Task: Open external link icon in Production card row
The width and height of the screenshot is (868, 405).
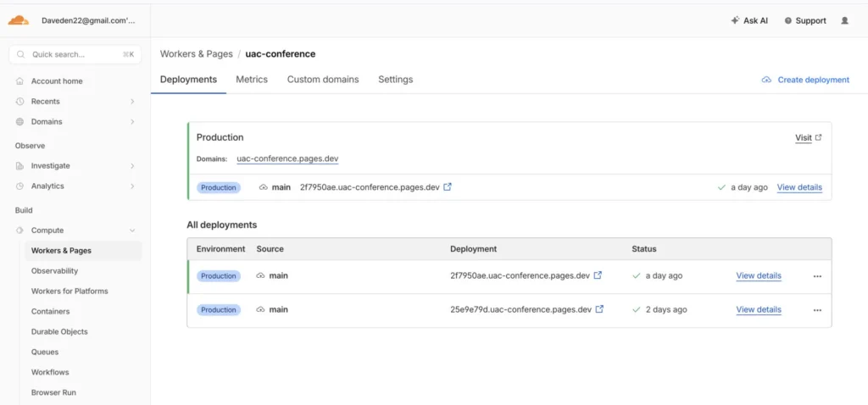Action: tap(448, 187)
